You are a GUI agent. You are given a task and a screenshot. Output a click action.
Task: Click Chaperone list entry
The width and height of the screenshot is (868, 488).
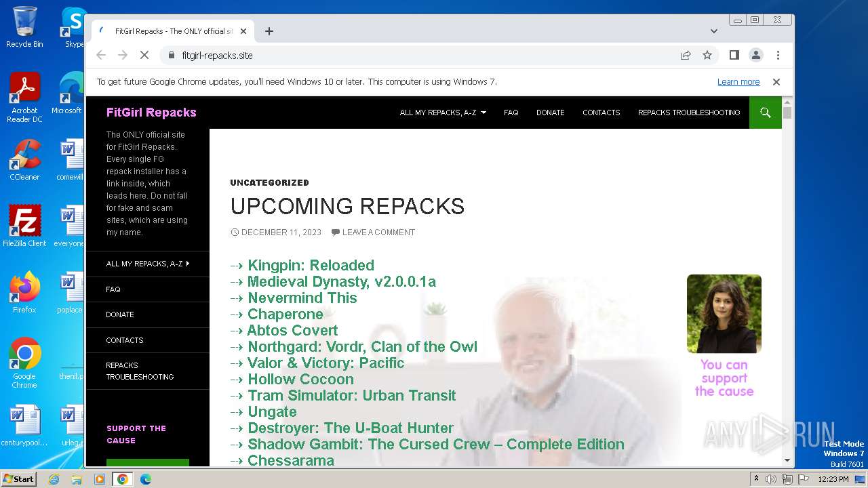point(285,314)
